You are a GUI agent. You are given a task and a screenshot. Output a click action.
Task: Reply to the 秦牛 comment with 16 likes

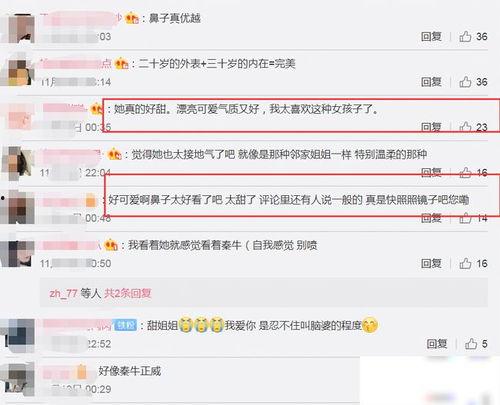(431, 263)
